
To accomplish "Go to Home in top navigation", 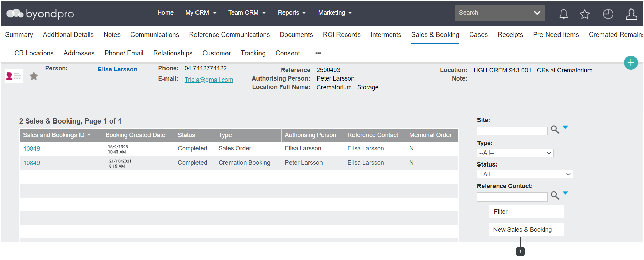I will tap(166, 13).
